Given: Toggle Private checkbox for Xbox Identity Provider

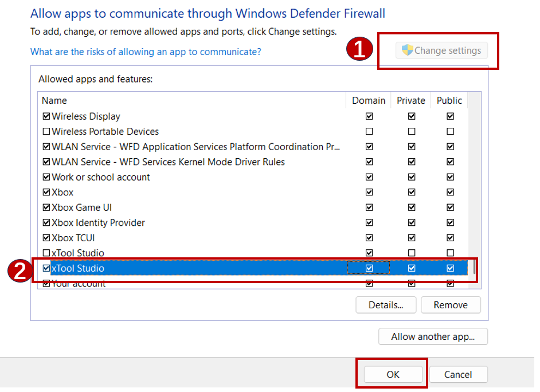Looking at the screenshot, I should tap(411, 222).
